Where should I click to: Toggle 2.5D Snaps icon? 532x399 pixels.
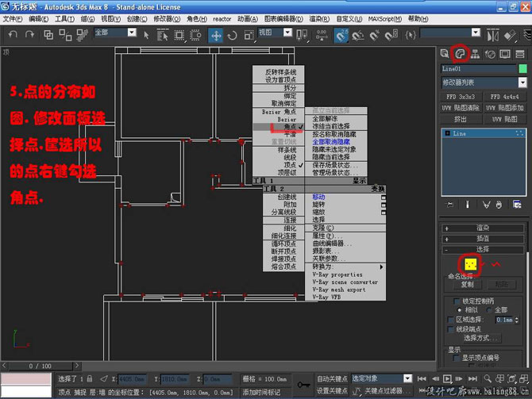[341, 35]
